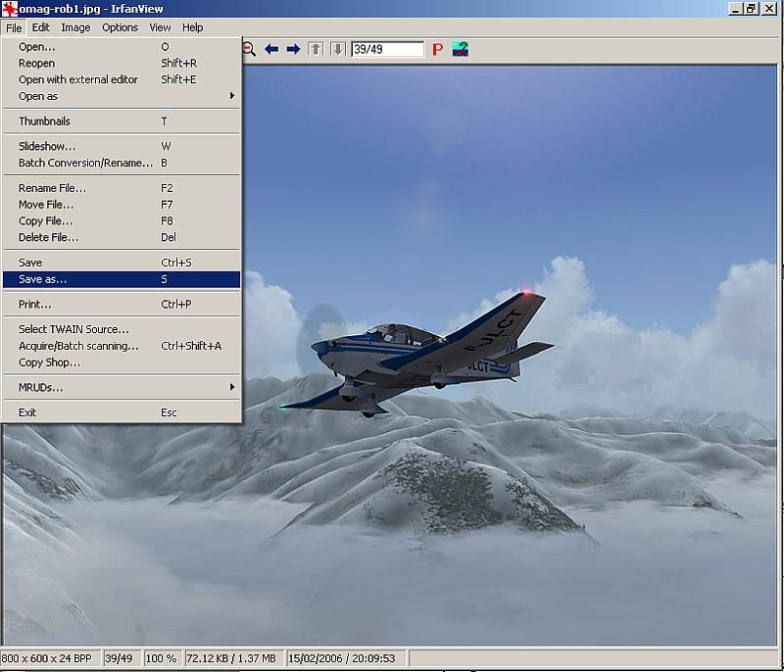Restore down the IrfanView window
This screenshot has width=784, height=672.
(x=752, y=9)
